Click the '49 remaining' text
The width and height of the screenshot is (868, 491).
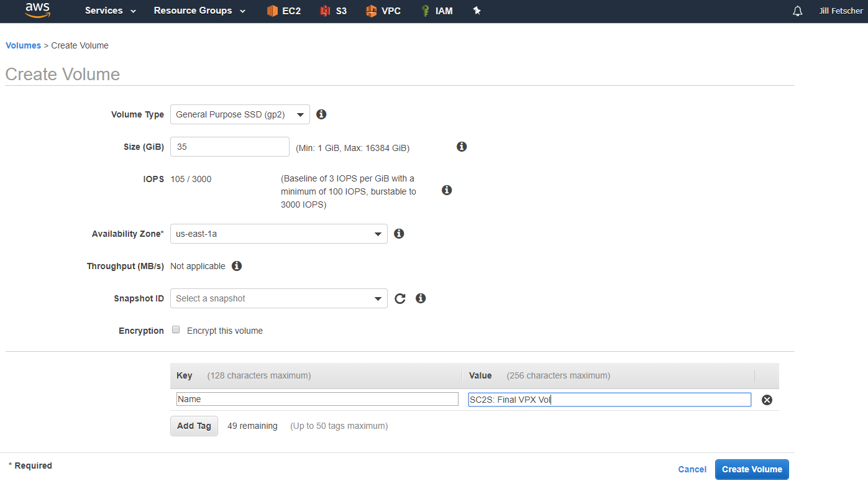[252, 426]
